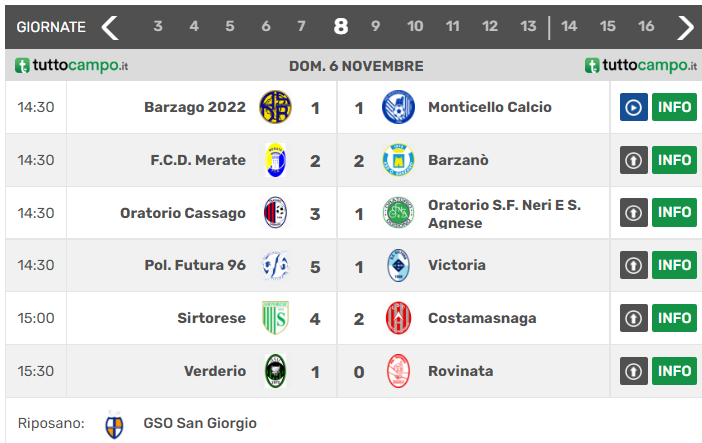Go to previous matchdays with left chevron
This screenshot has width=702, height=443.
110,27
